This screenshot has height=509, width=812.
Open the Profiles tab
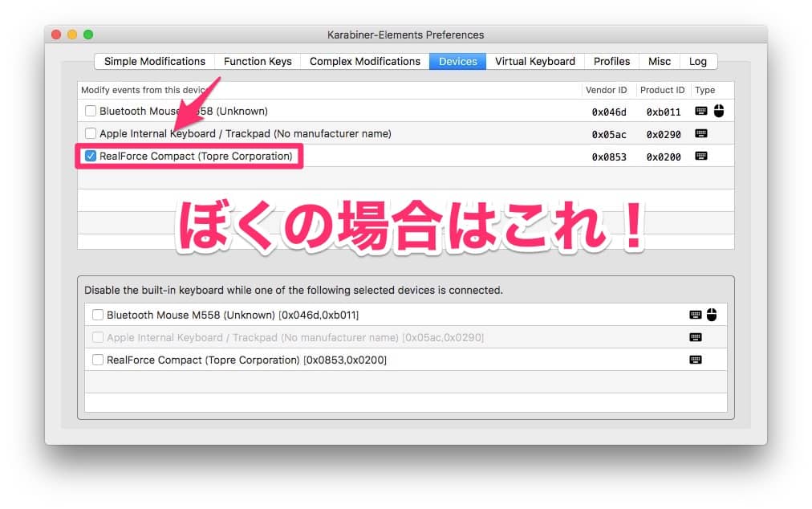coord(611,61)
